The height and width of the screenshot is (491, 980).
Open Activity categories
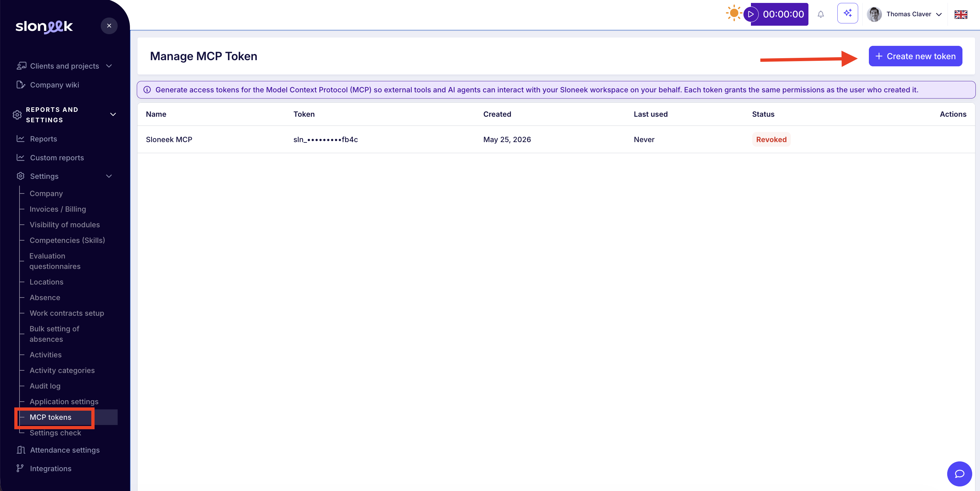click(62, 370)
